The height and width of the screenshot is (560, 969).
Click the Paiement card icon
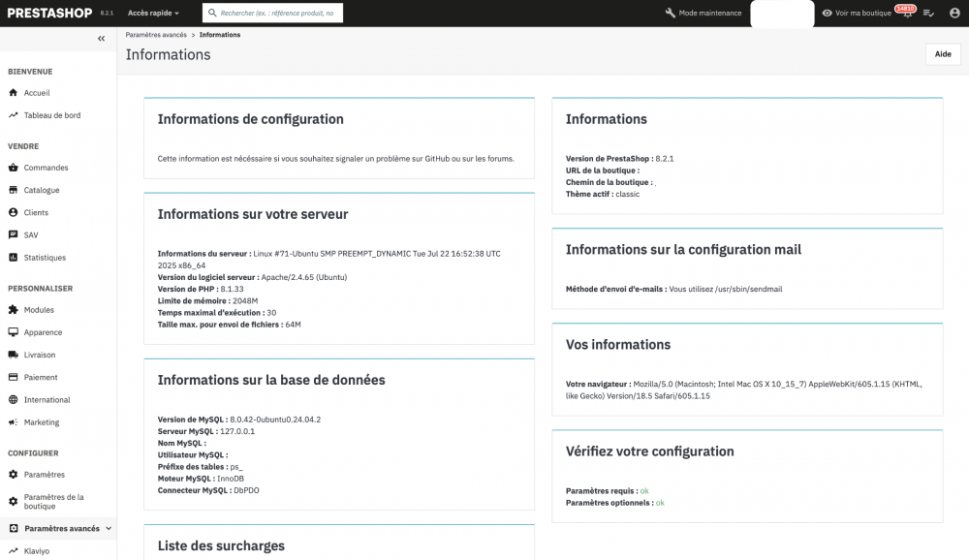(x=13, y=377)
